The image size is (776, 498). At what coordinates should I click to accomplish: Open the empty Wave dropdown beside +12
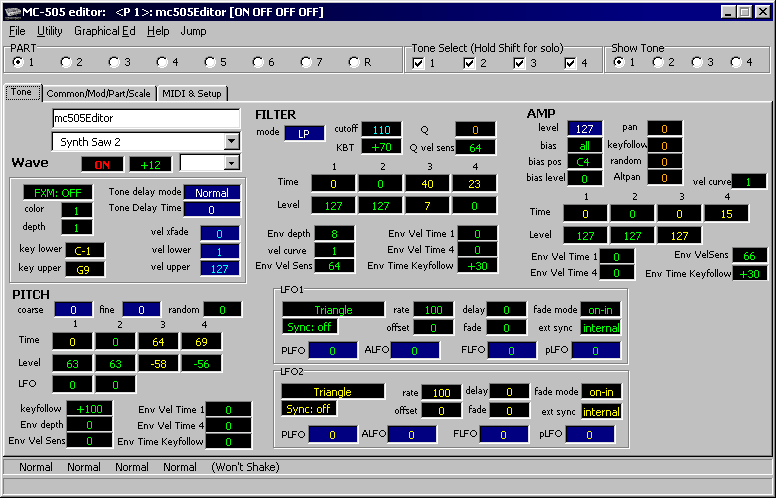232,163
